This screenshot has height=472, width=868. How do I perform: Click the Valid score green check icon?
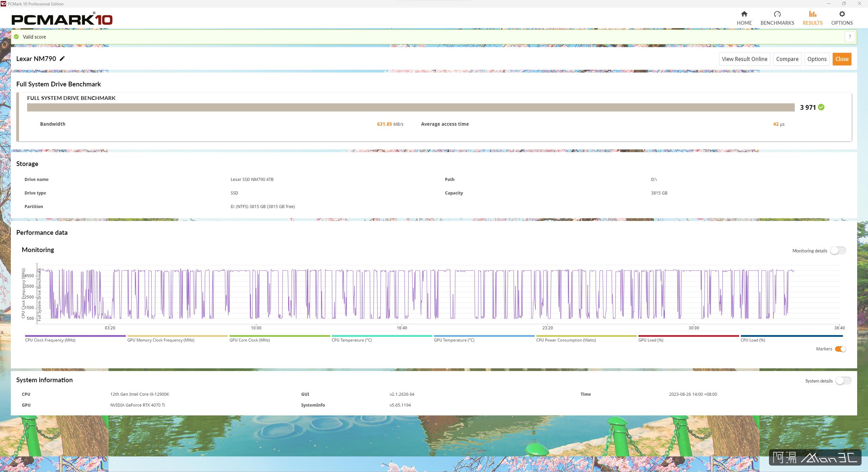pos(16,37)
